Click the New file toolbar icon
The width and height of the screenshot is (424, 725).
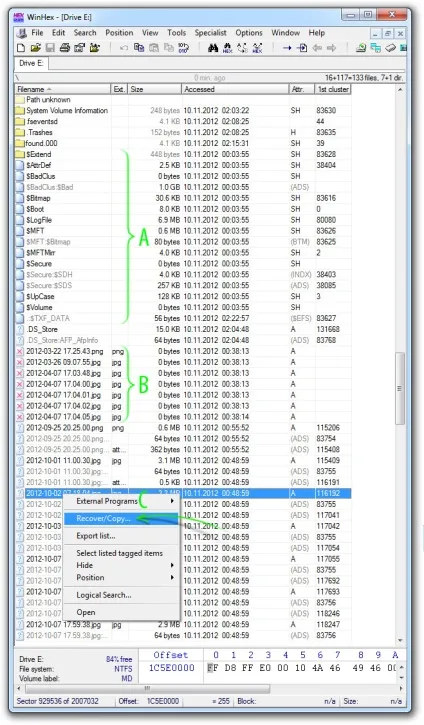point(21,48)
